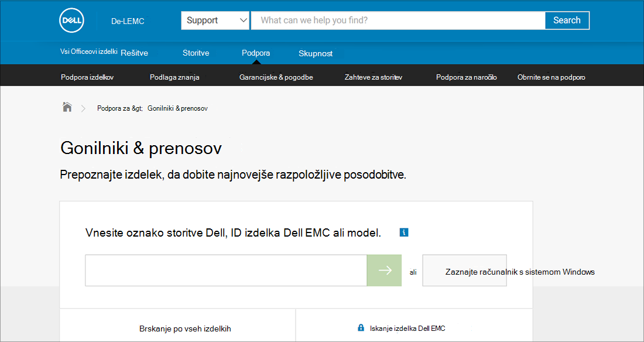Click the Search button
Screen dimensions: 644x342
point(567,20)
